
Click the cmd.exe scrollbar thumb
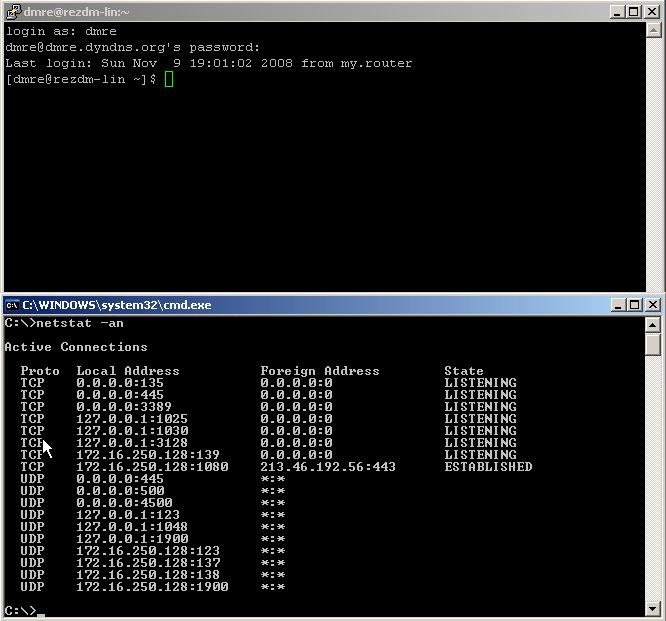(x=653, y=344)
